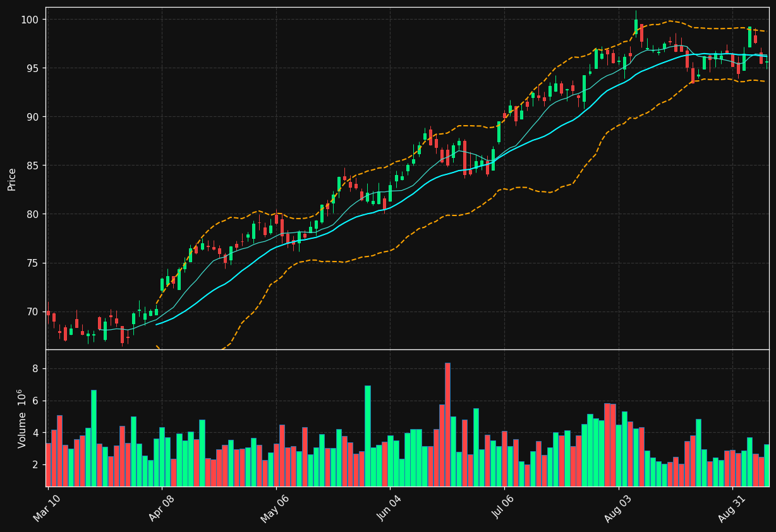Click the Aug 31 date label
The image size is (776, 532).
click(x=732, y=509)
